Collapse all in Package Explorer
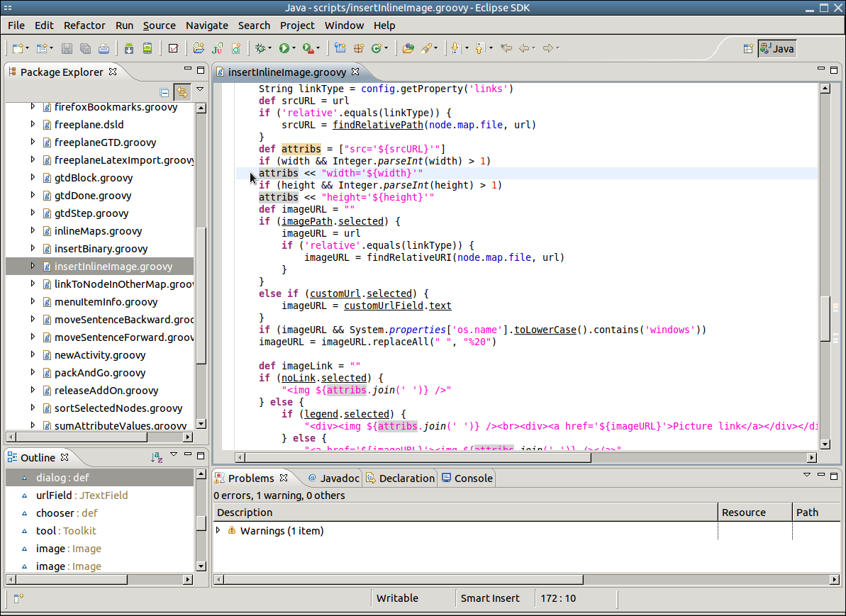The width and height of the screenshot is (846, 616). click(x=165, y=91)
